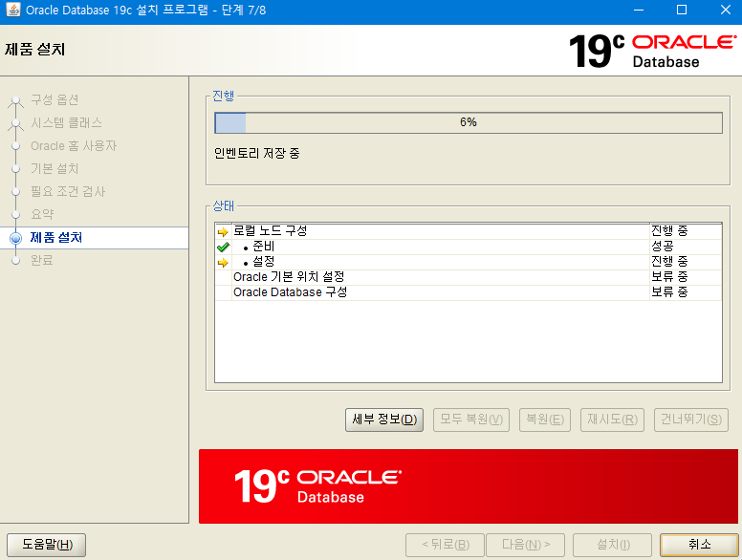This screenshot has width=742, height=560.
Task: Select the 설정 status row
Action: coord(468,262)
